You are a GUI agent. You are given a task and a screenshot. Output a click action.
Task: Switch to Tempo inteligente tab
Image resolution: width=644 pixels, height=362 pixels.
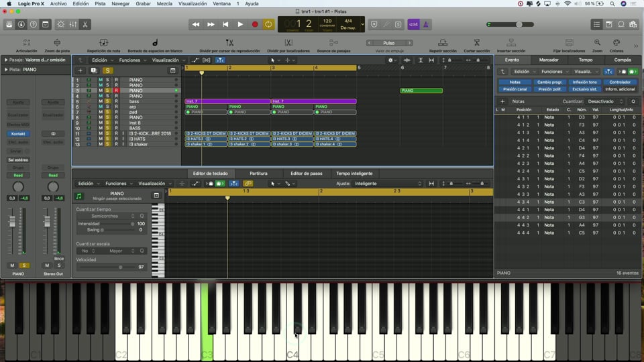pyautogui.click(x=354, y=174)
